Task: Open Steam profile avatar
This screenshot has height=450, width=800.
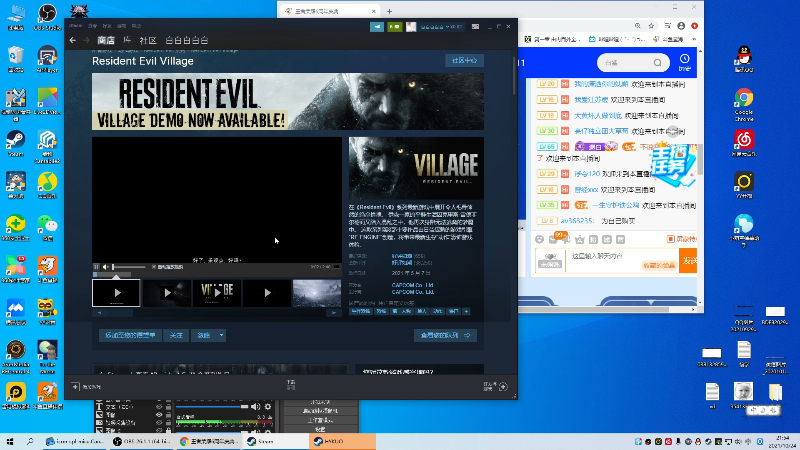Action: (x=411, y=27)
